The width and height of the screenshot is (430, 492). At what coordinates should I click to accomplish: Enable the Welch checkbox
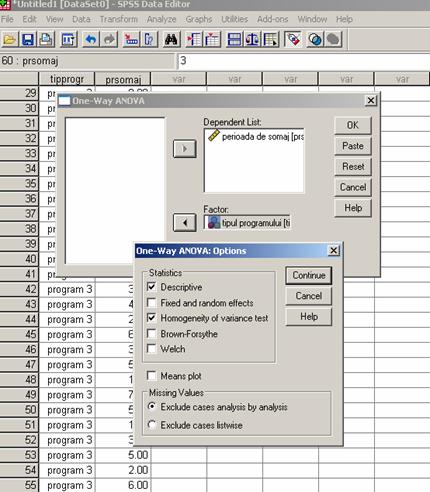coord(152,349)
